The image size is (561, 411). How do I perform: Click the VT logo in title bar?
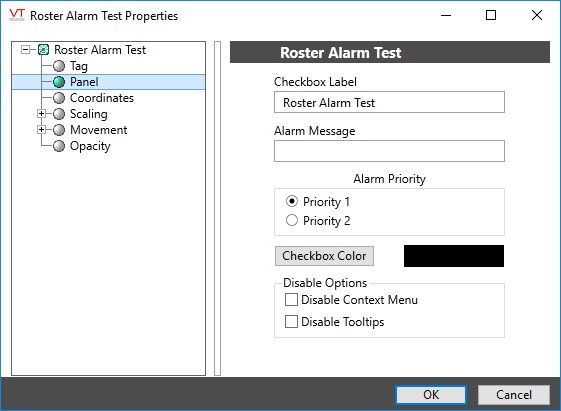point(17,15)
